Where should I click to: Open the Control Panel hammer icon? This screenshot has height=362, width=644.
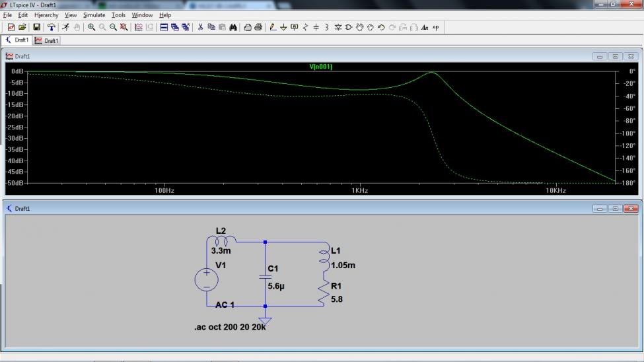52,28
